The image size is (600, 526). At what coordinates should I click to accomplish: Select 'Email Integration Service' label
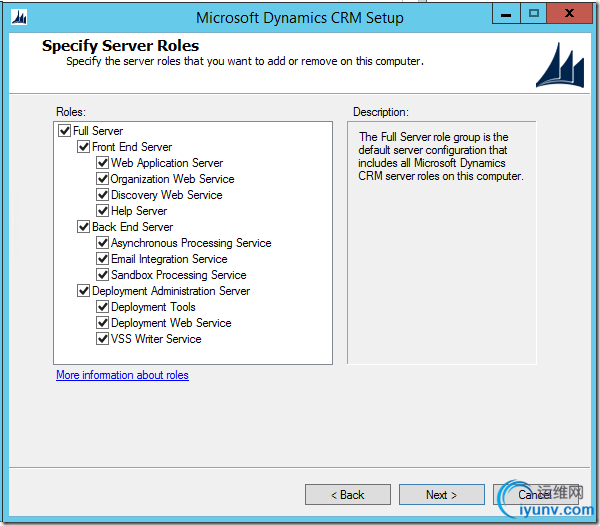coord(169,259)
